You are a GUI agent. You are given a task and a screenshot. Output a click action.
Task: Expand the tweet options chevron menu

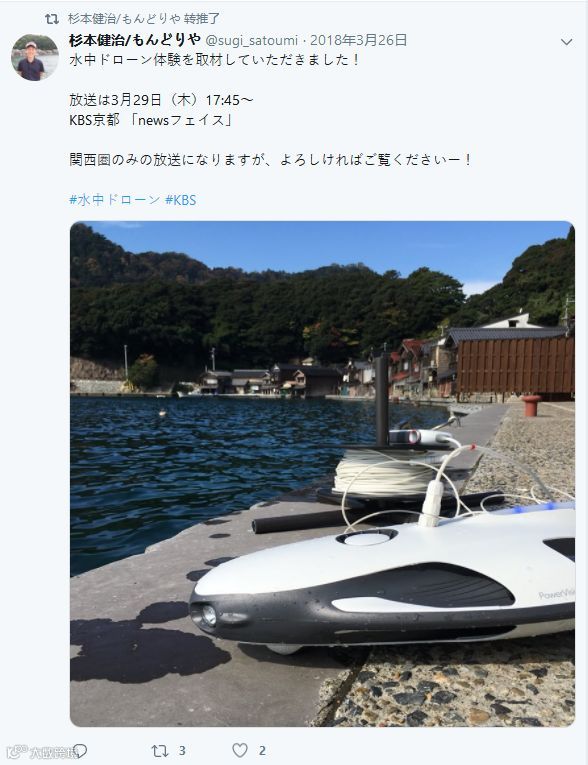click(x=566, y=42)
